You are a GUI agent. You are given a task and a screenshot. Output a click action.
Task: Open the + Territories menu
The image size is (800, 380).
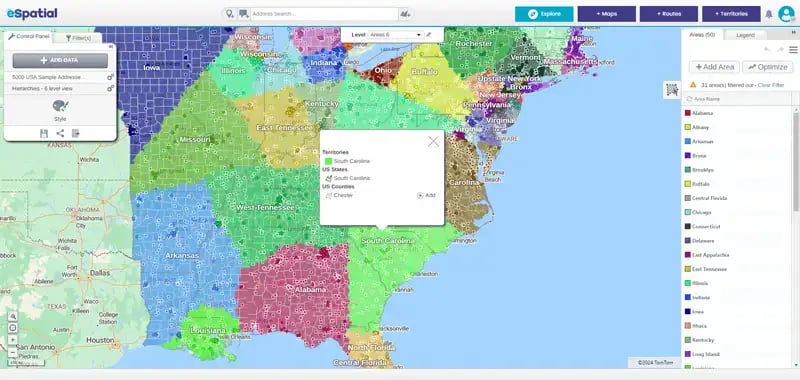(731, 14)
